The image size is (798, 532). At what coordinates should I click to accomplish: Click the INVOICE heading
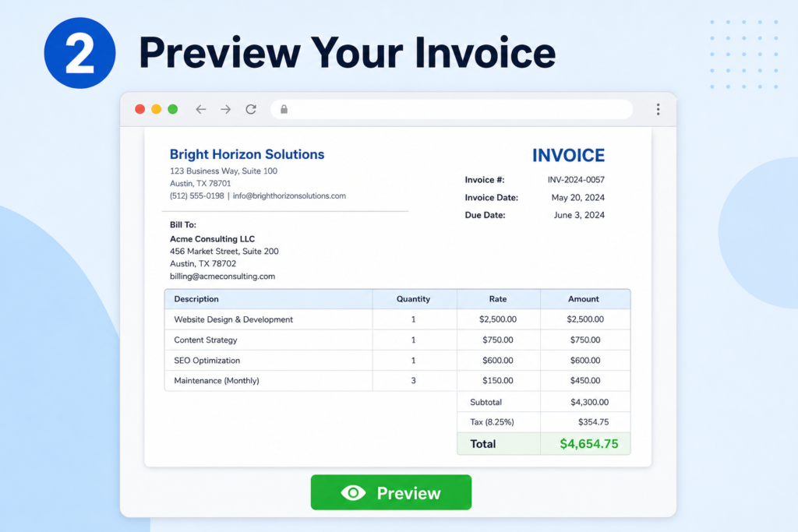click(x=568, y=156)
